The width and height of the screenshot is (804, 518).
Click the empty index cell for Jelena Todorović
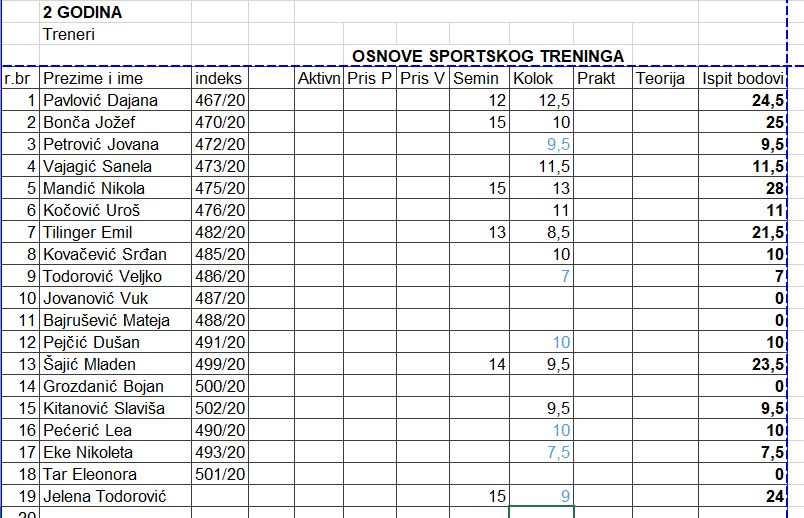click(219, 496)
